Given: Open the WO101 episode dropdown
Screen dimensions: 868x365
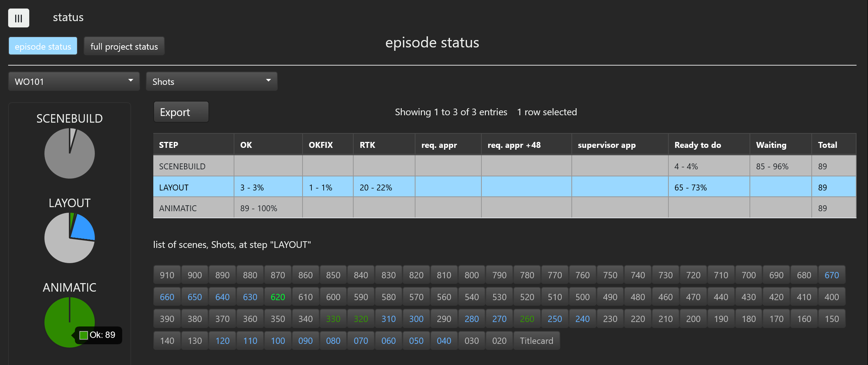Looking at the screenshot, I should point(74,82).
